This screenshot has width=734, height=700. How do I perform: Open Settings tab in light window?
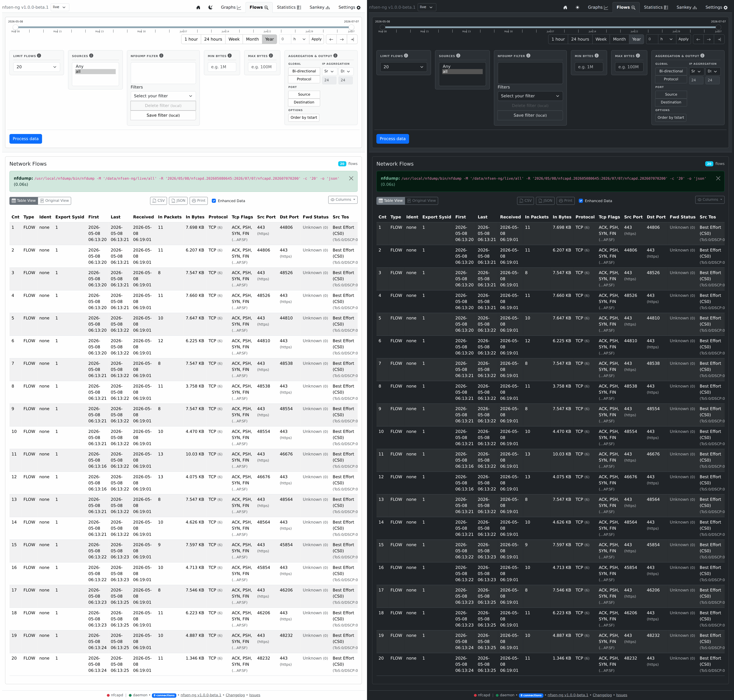349,7
